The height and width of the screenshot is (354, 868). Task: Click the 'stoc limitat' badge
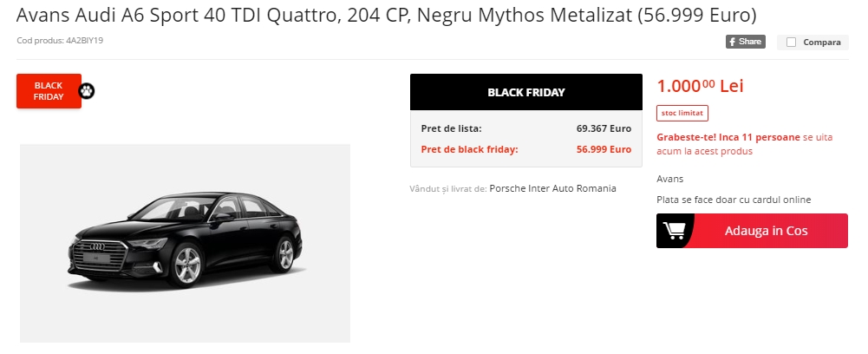click(682, 113)
